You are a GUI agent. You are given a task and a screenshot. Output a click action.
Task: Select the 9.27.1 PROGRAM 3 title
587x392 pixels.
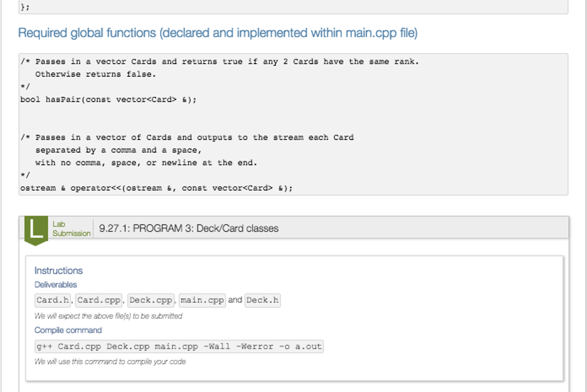pos(189,229)
